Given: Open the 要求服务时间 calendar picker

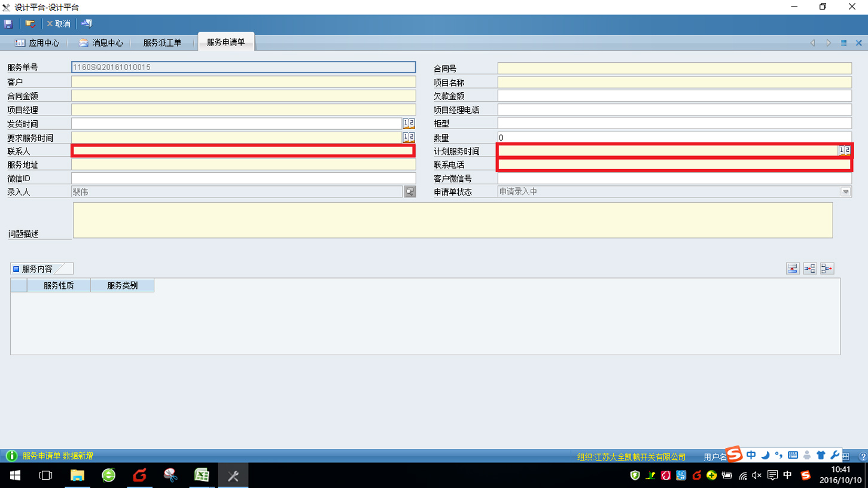Looking at the screenshot, I should tap(409, 138).
